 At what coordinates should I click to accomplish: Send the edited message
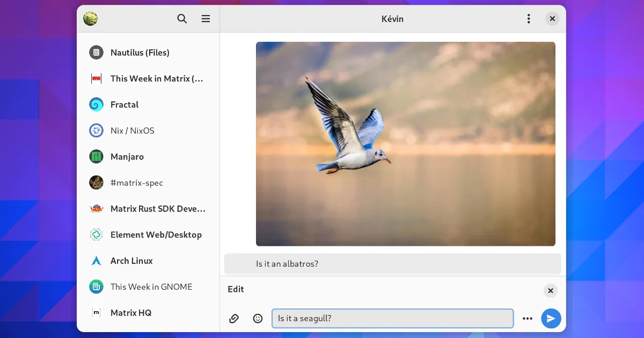pos(551,318)
